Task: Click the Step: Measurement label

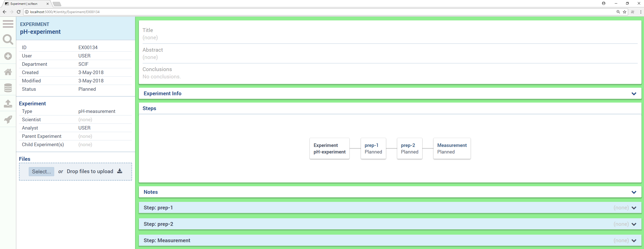Action: click(167, 240)
